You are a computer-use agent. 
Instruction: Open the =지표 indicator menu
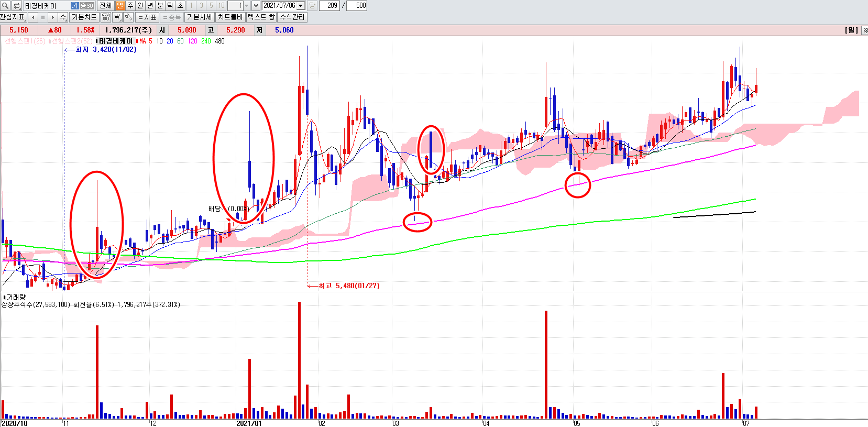point(147,17)
